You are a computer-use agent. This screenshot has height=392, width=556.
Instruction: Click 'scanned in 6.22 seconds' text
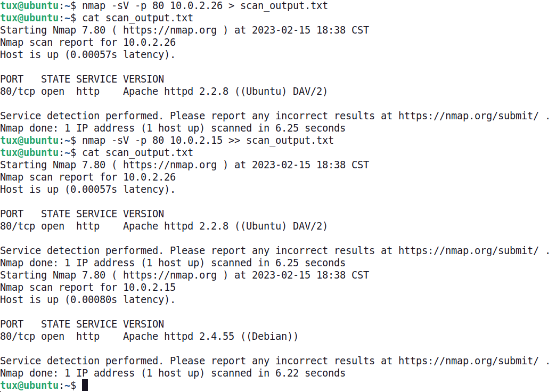(x=278, y=373)
